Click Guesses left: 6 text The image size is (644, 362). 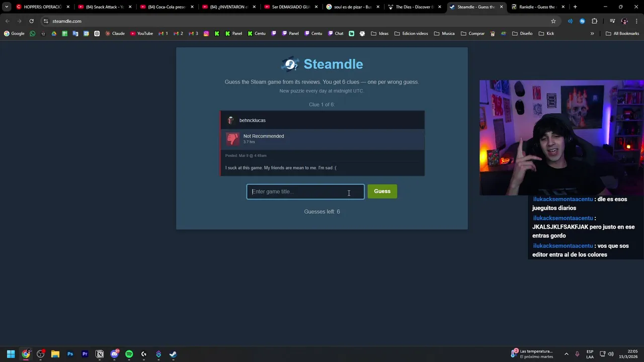(x=322, y=212)
